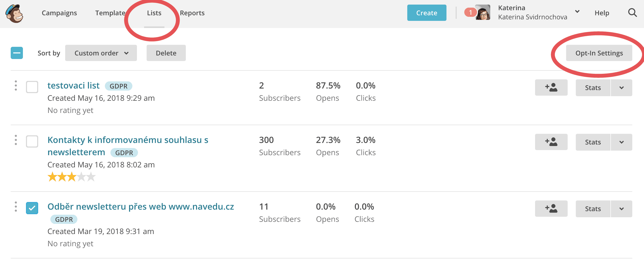Viewport: 644px width, 261px height.
Task: Click the add subscriber icon for testovaci list
Action: pyautogui.click(x=551, y=88)
